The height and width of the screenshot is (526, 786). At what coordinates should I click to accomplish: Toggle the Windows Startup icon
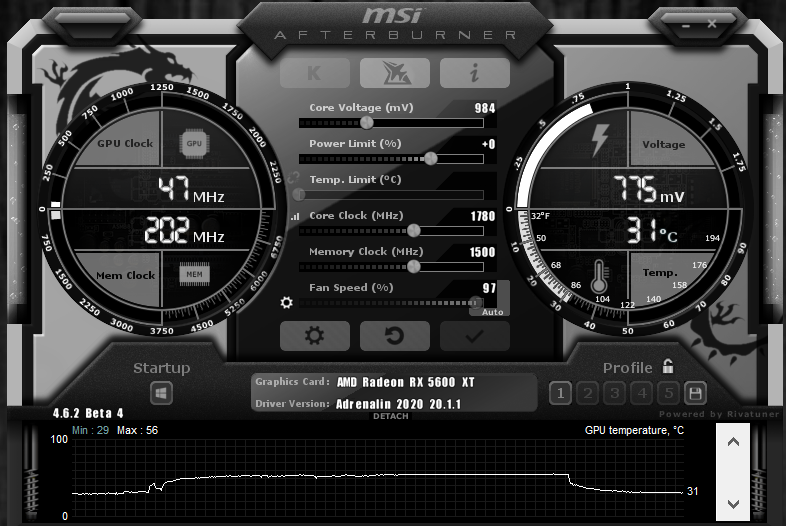[x=161, y=393]
